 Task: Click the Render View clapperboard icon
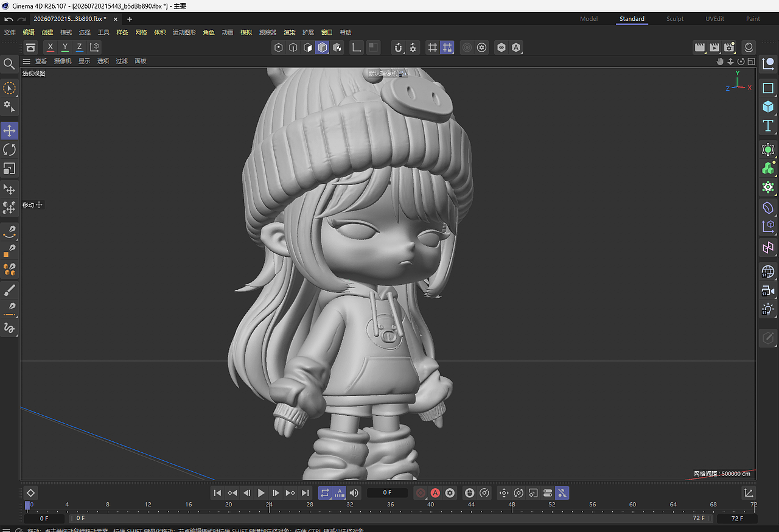coord(700,47)
